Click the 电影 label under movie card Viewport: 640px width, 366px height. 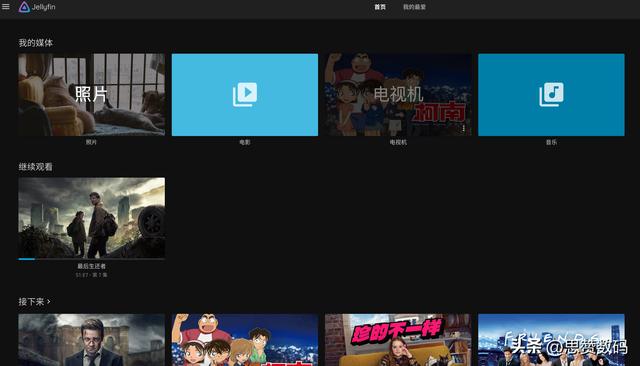point(245,142)
